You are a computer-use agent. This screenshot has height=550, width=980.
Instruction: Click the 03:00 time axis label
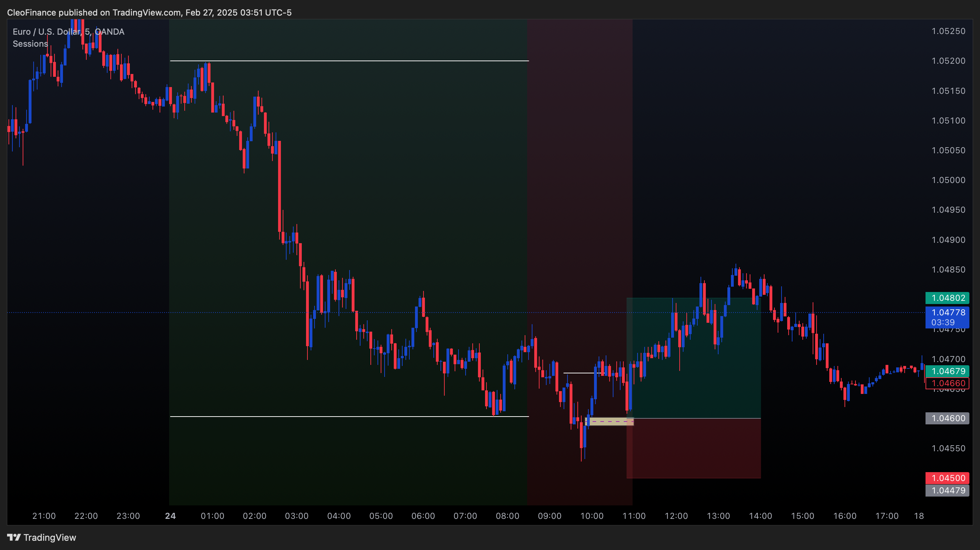pos(297,516)
